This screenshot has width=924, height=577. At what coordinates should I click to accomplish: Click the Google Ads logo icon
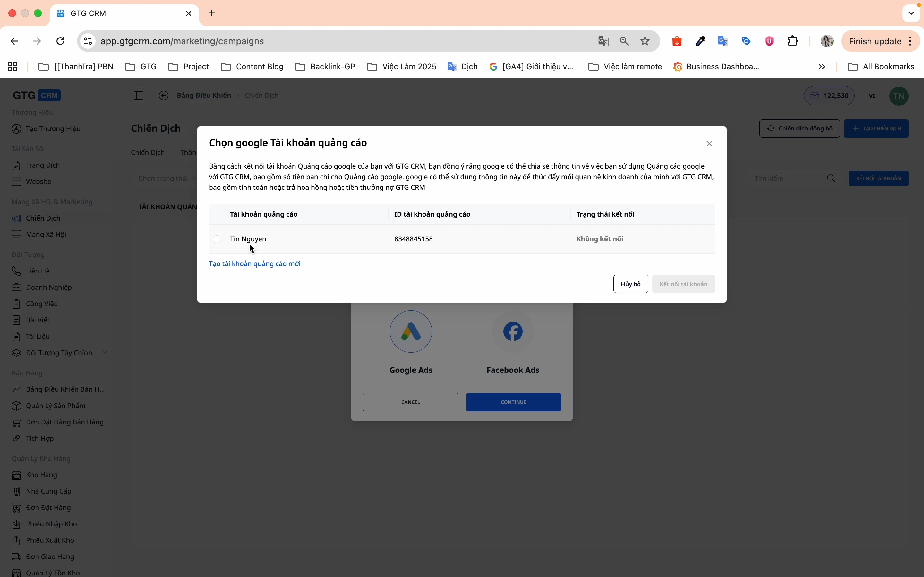point(411,332)
